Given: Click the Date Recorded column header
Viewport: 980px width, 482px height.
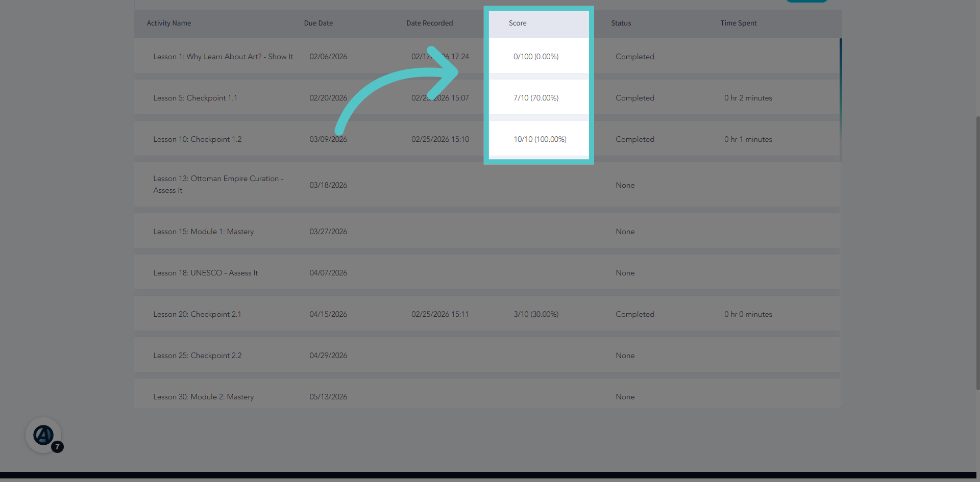Looking at the screenshot, I should [429, 23].
